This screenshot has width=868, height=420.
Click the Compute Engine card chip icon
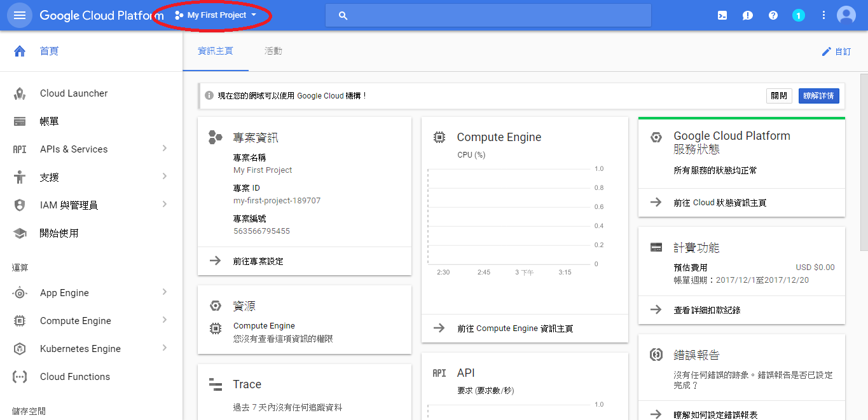tap(439, 137)
